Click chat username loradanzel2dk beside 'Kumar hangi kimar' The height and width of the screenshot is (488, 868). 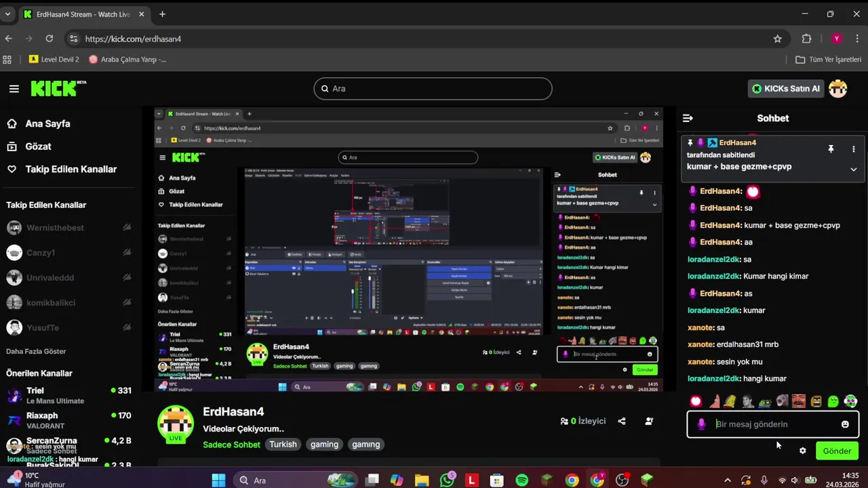click(714, 277)
